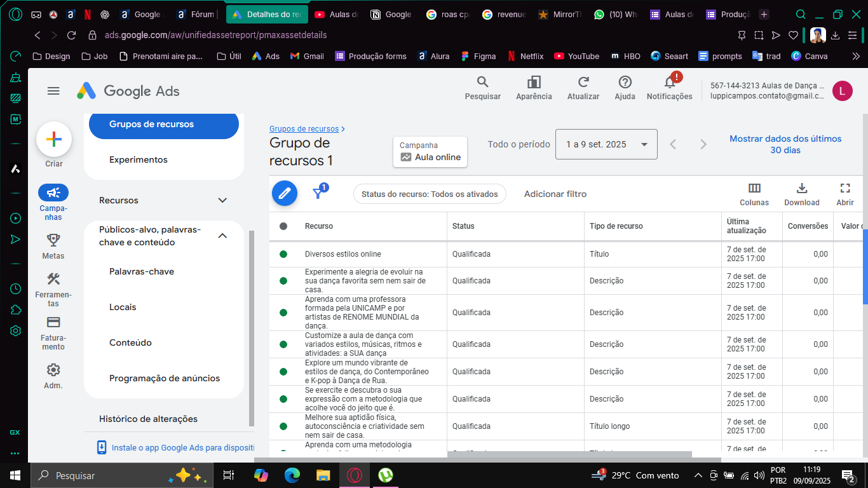Sort by Recurso column header
The image size is (868, 488).
click(x=319, y=226)
